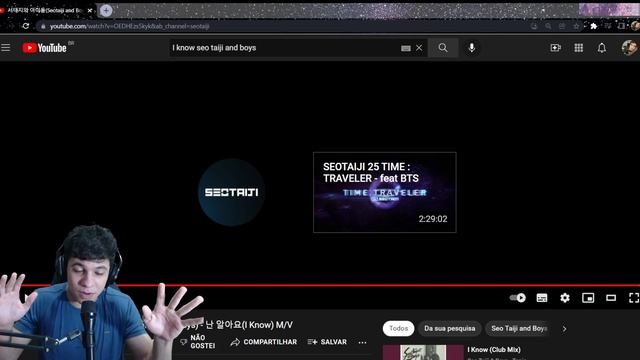Click the video title '난 알아요(I Know) M/V'
Screen dimensions: 640x360
249,325
